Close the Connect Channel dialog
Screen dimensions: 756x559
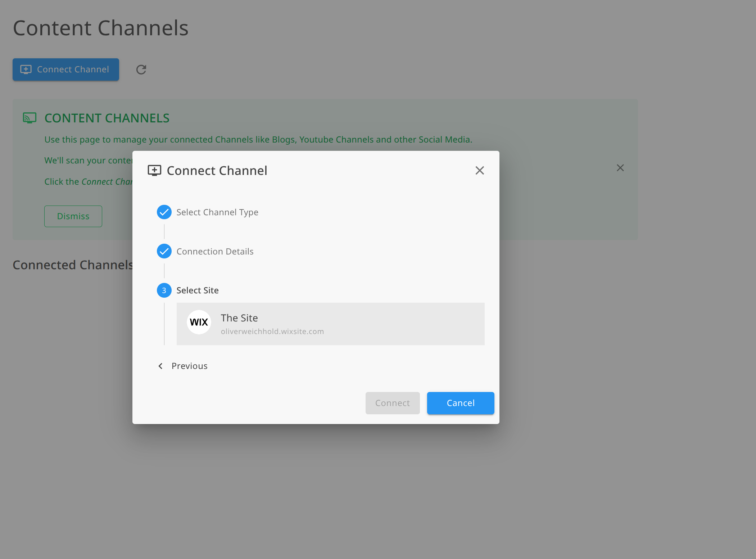click(x=480, y=170)
